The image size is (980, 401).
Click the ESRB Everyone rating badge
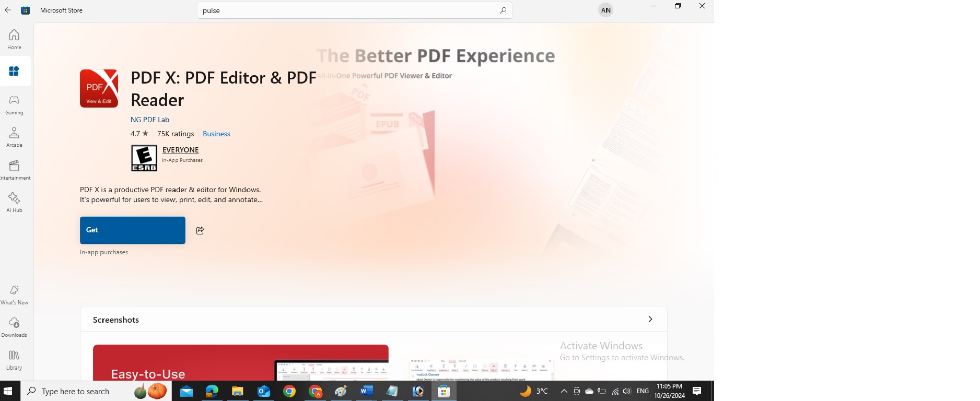(144, 158)
